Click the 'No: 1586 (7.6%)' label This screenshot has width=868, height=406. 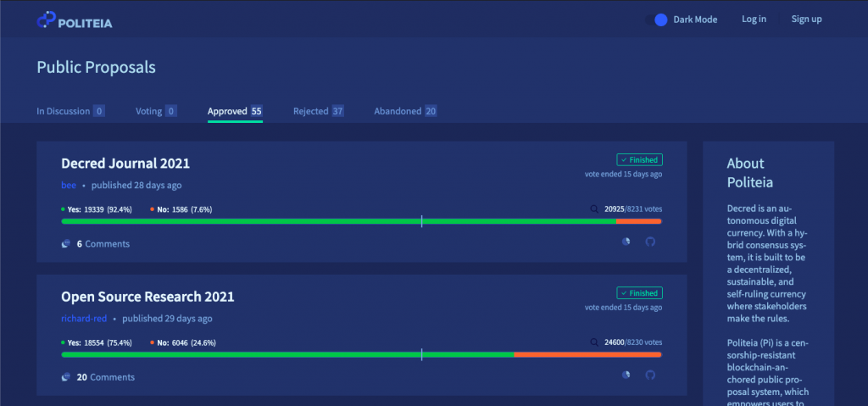(181, 209)
